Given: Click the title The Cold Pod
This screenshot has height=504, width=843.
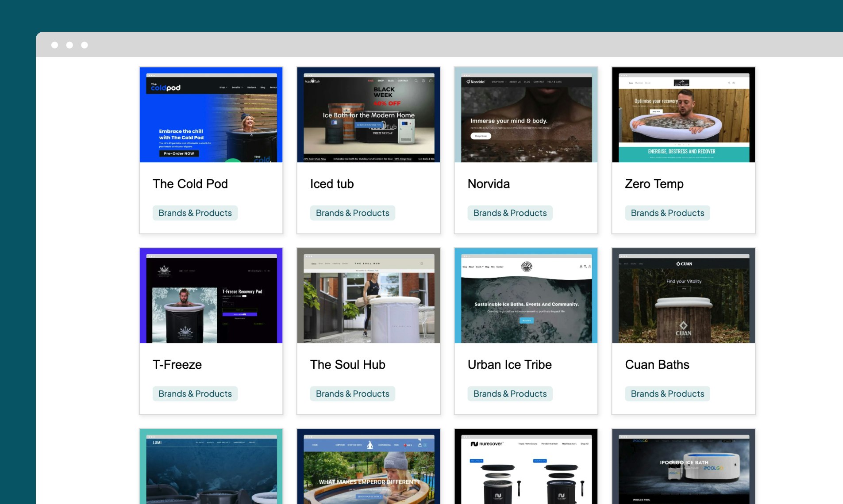Looking at the screenshot, I should coord(190,184).
